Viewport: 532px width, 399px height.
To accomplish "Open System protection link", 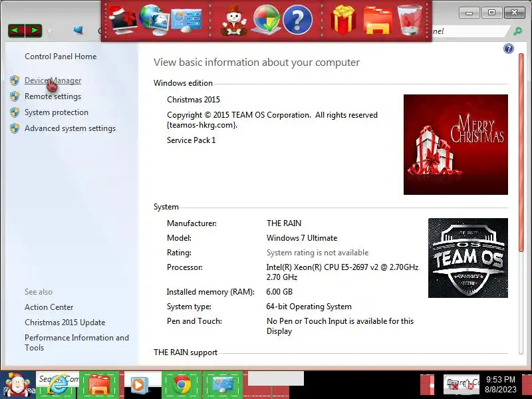I will (57, 112).
